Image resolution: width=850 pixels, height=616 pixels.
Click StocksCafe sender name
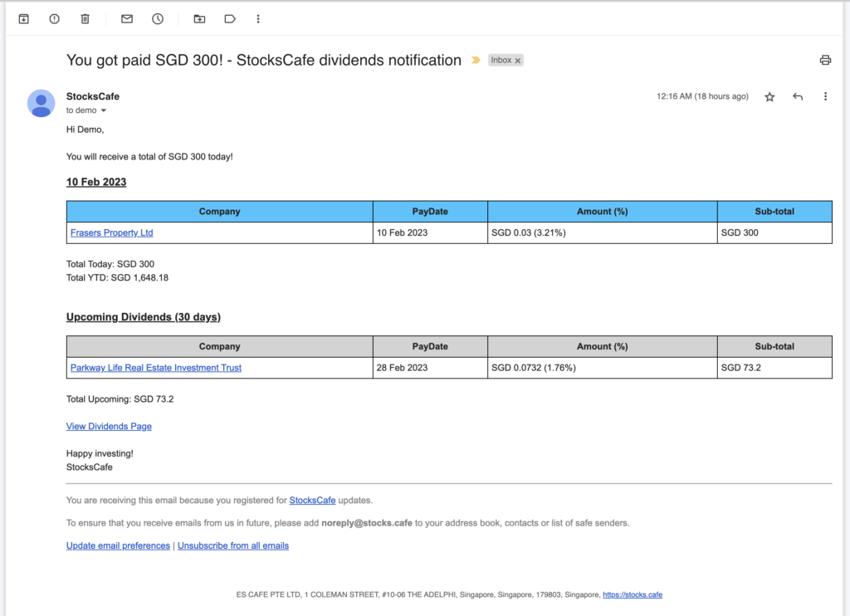pos(93,96)
